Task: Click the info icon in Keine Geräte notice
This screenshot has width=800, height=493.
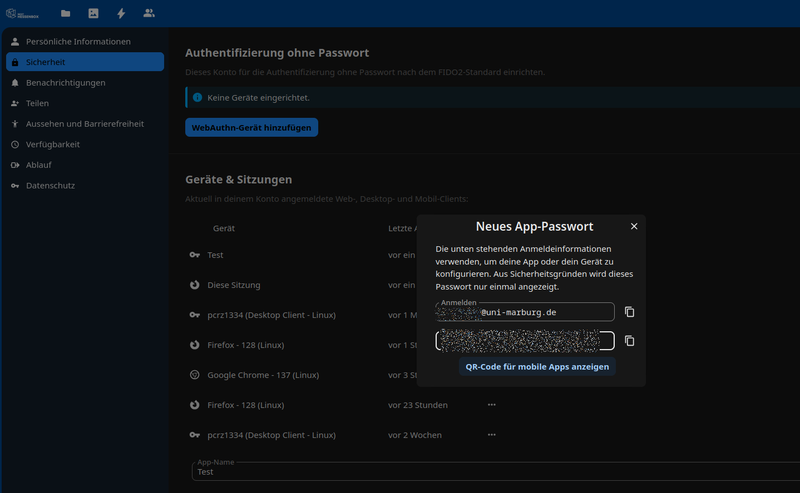Action: [x=197, y=97]
